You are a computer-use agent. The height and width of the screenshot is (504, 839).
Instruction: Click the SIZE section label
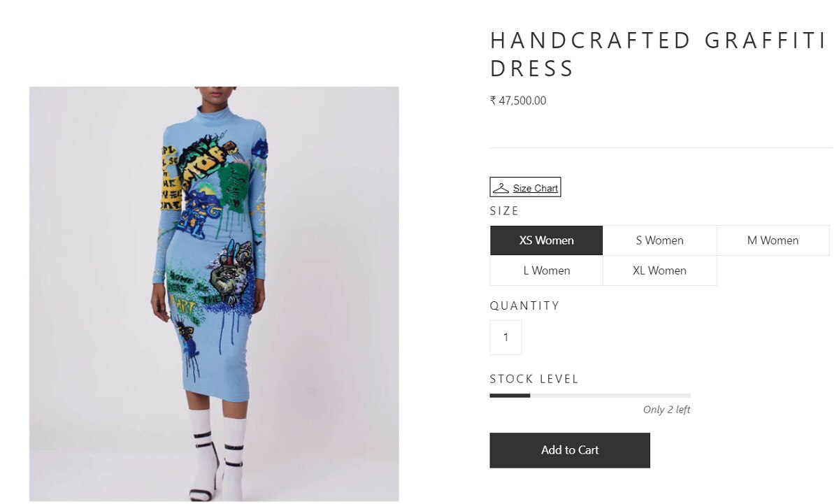pyautogui.click(x=504, y=210)
